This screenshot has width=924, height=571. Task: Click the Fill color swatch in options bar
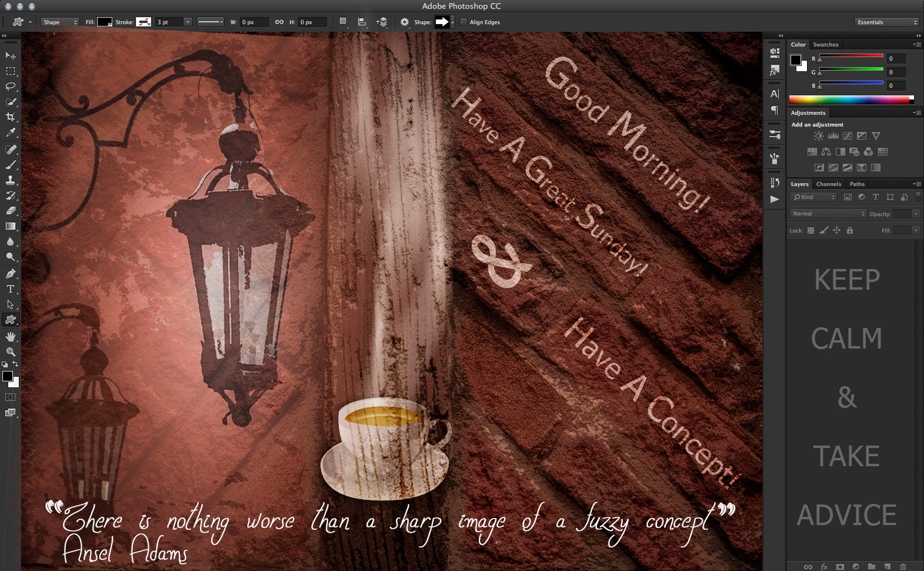click(x=105, y=22)
